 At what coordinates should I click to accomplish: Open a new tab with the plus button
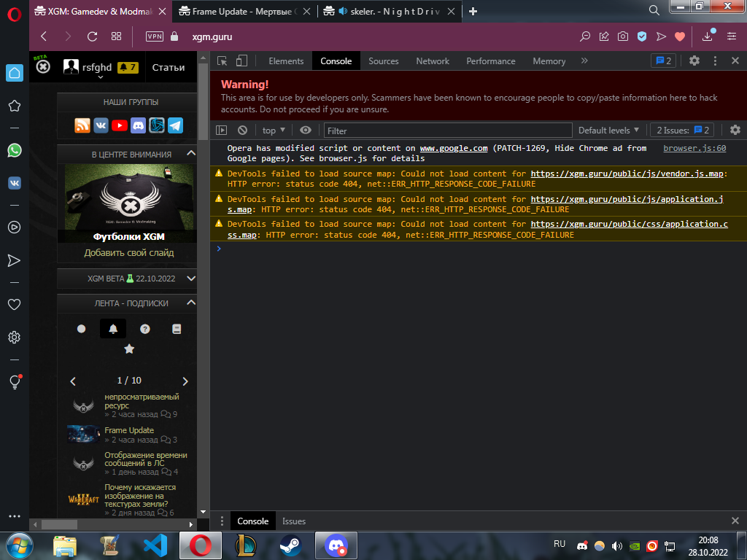pos(473,12)
